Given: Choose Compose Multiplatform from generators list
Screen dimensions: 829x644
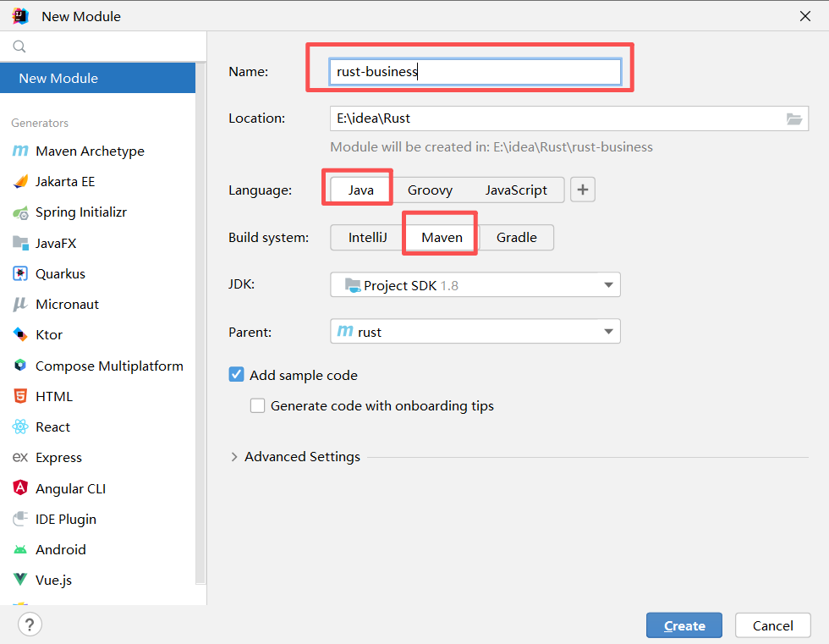Looking at the screenshot, I should [x=109, y=366].
